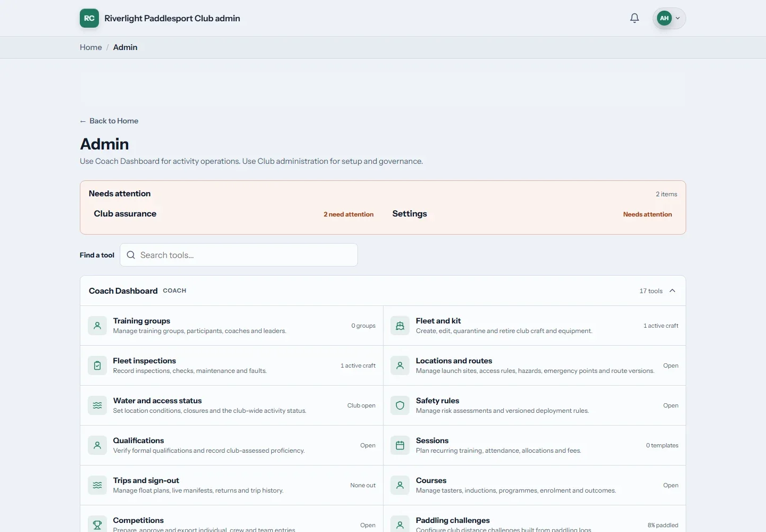Click the '2 need attention' status text
The image size is (766, 532).
click(348, 214)
